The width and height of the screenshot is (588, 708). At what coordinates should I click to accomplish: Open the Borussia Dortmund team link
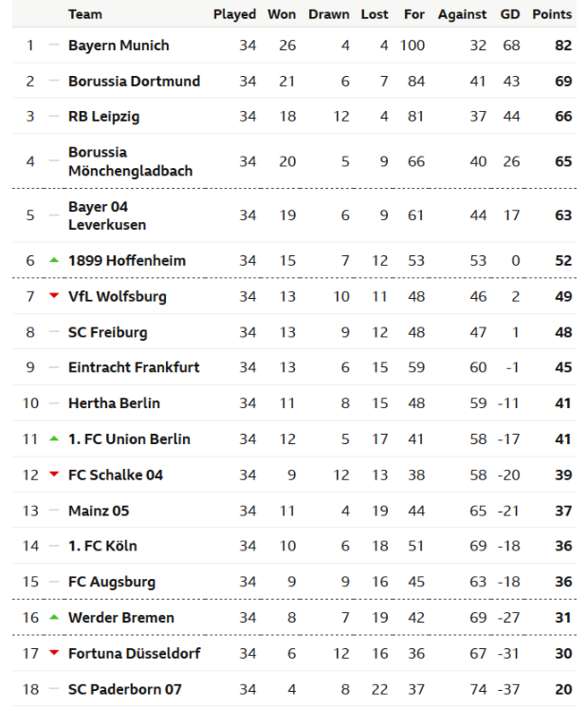tap(134, 82)
